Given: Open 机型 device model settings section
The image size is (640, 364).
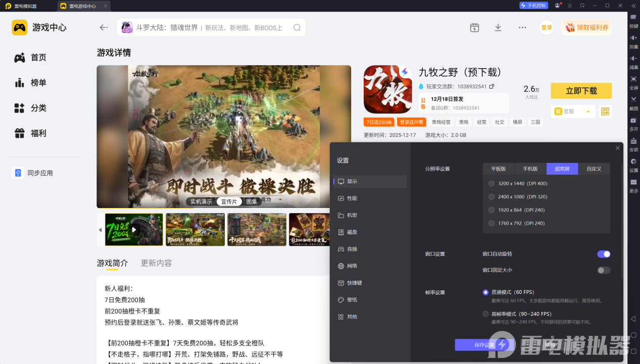Looking at the screenshot, I should coord(370,215).
